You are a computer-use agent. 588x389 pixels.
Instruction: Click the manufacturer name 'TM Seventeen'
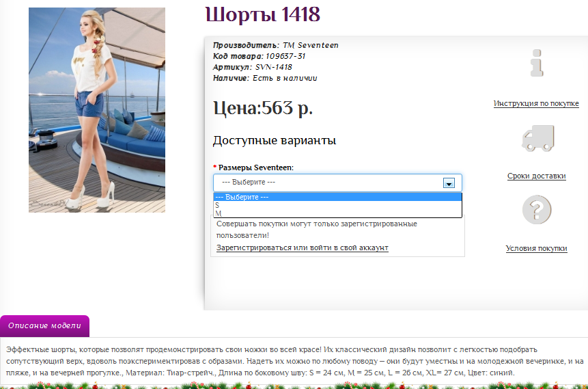click(310, 45)
